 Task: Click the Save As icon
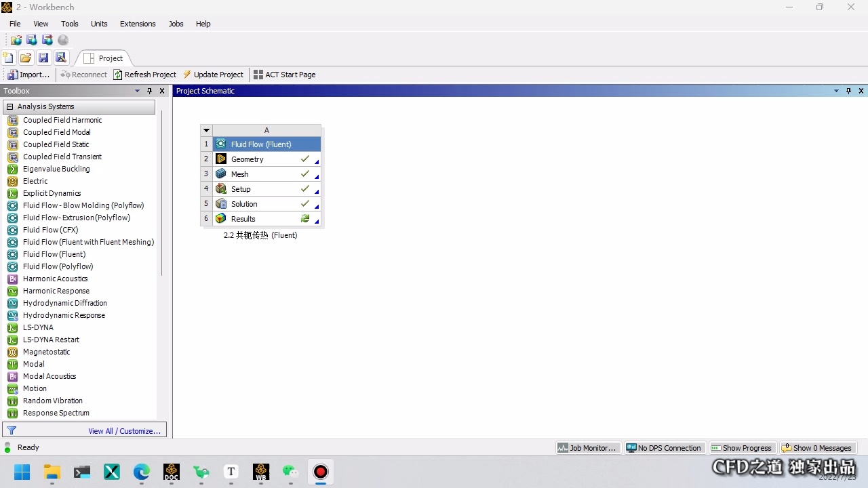pos(61,58)
